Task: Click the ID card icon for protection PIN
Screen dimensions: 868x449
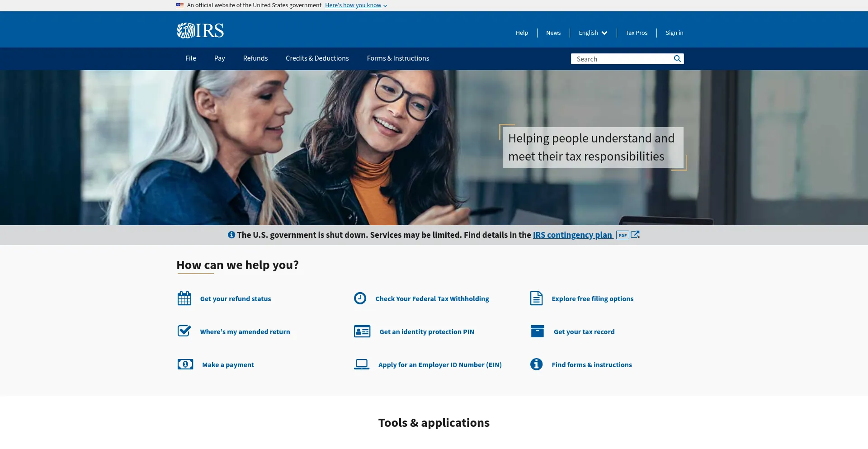Action: [362, 331]
